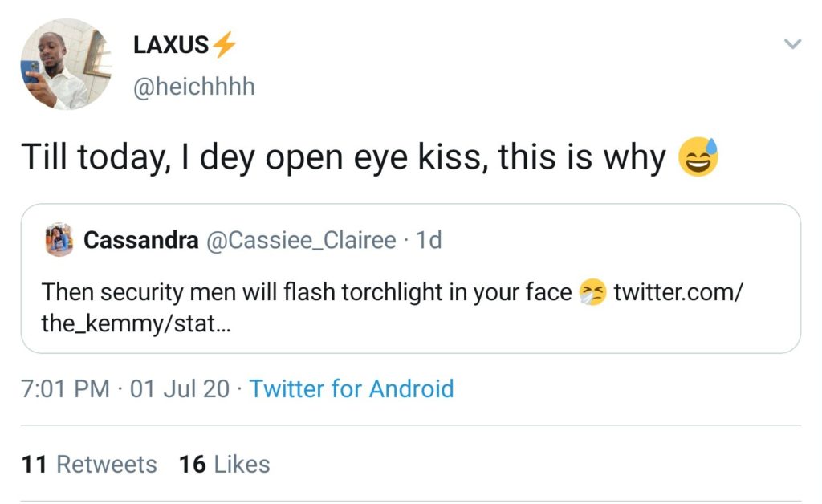Follow the twitter.com/the_kemmy status link
Viewport: 822px width, 504px height.
pos(678,292)
